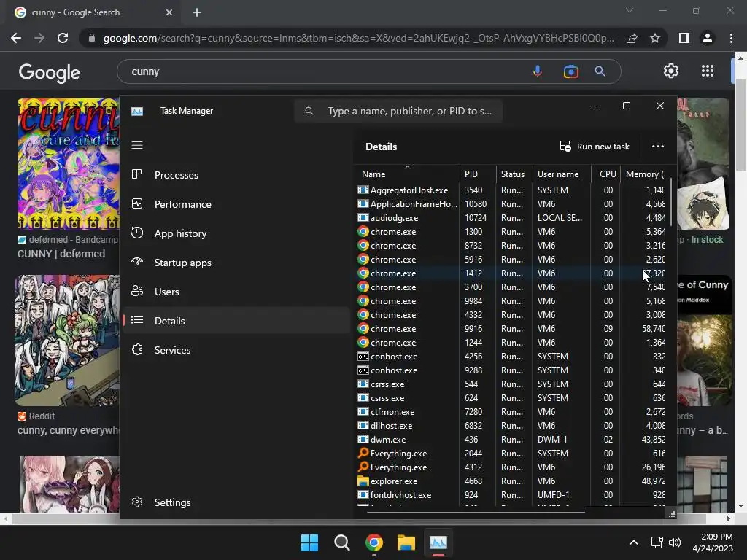Click the Task Manager taskbar icon
747x560 pixels.
[x=438, y=542]
